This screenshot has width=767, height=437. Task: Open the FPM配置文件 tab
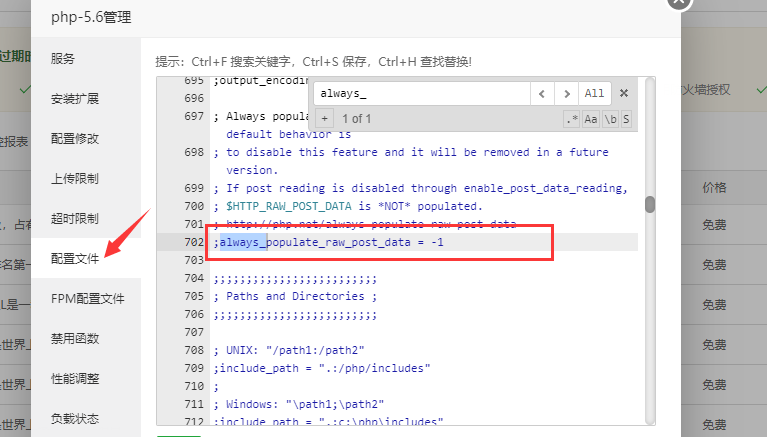point(86,299)
